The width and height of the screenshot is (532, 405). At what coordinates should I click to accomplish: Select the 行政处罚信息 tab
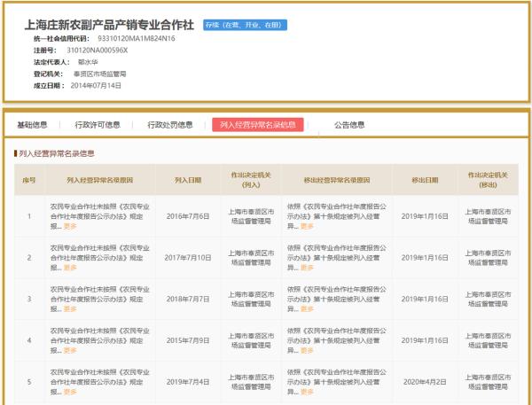point(169,125)
